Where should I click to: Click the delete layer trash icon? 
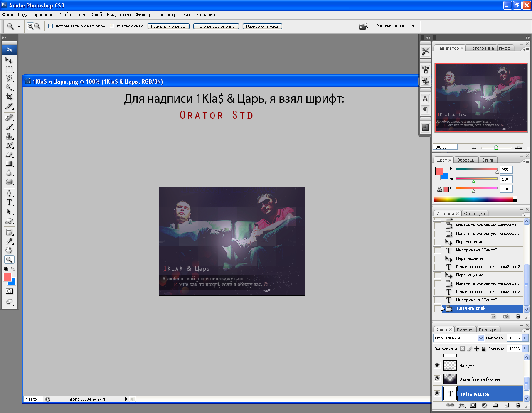pos(518,405)
